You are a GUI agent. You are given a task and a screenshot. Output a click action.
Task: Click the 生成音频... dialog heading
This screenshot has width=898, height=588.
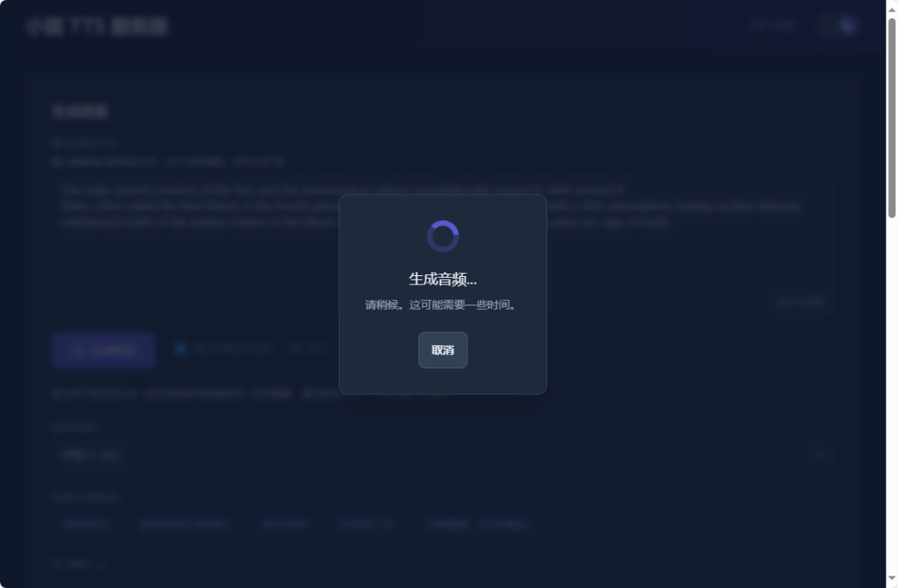pyautogui.click(x=442, y=279)
